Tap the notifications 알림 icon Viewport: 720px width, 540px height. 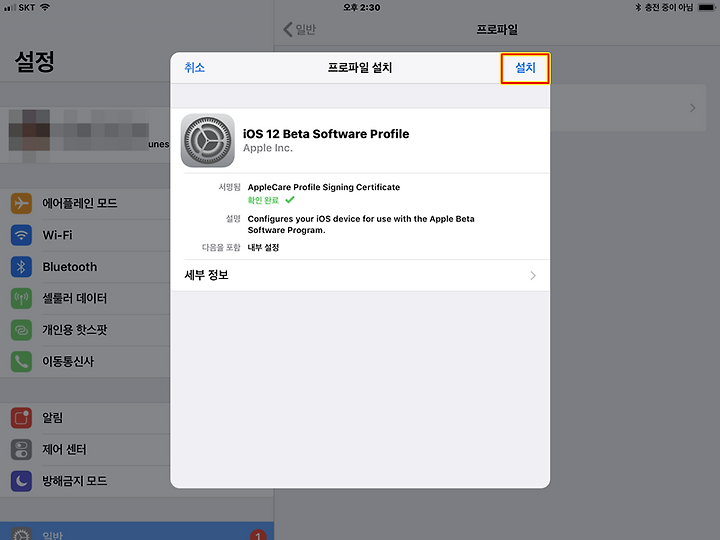click(22, 418)
